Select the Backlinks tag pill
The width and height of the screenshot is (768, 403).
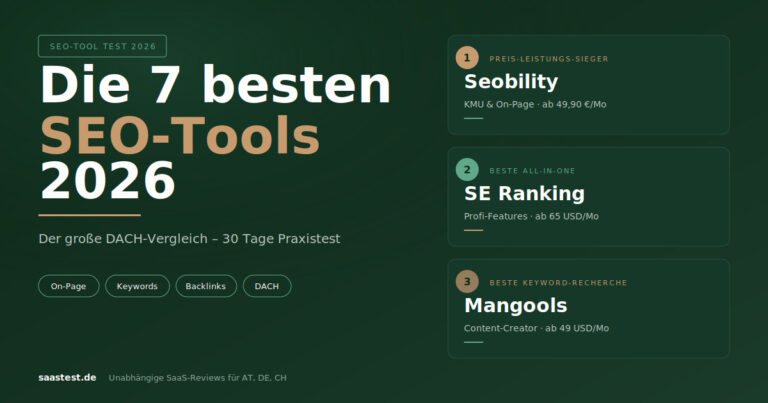[206, 286]
